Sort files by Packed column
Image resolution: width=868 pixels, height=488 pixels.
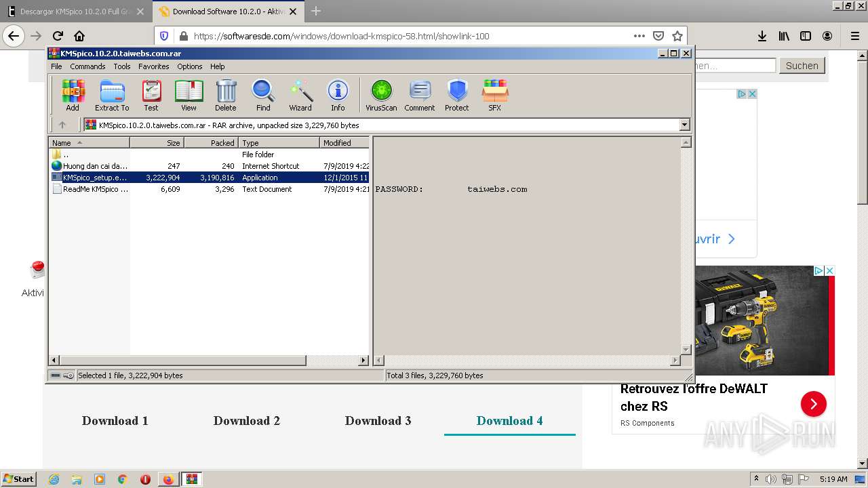211,142
